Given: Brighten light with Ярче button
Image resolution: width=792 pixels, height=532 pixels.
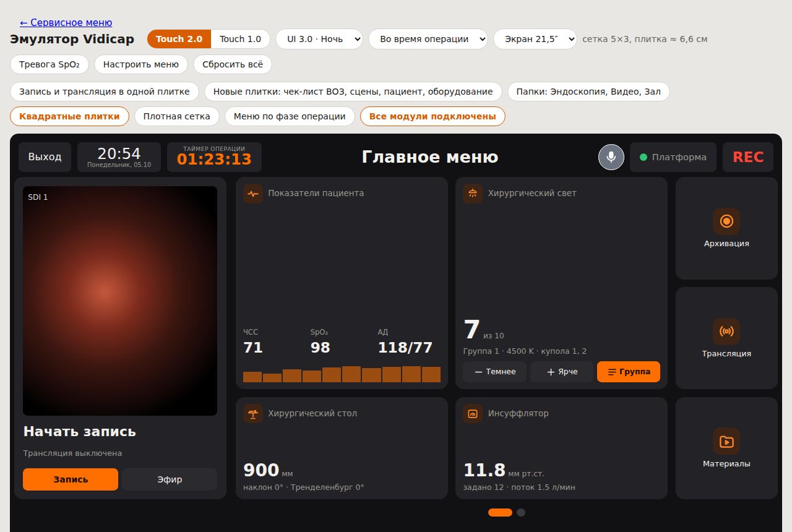Looking at the screenshot, I should pyautogui.click(x=562, y=372).
